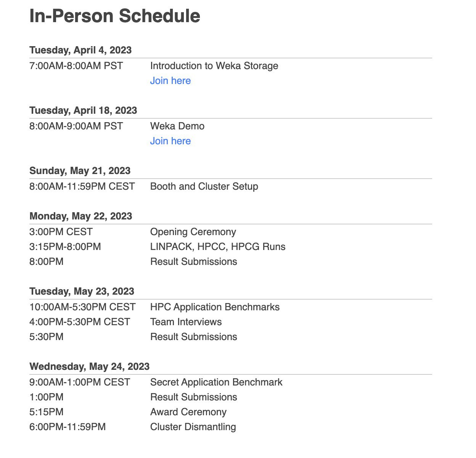This screenshot has width=476, height=458.
Task: Select the Sunday, May 21, 2023 date header
Action: tap(80, 171)
